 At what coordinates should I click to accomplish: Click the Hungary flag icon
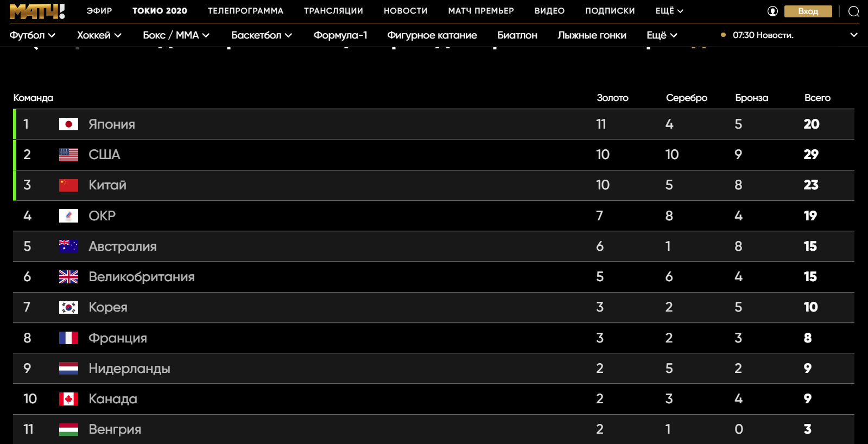pyautogui.click(x=68, y=429)
